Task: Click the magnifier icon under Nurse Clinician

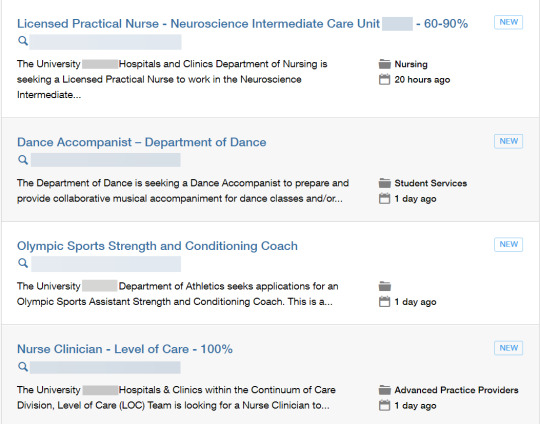Action: (23, 367)
